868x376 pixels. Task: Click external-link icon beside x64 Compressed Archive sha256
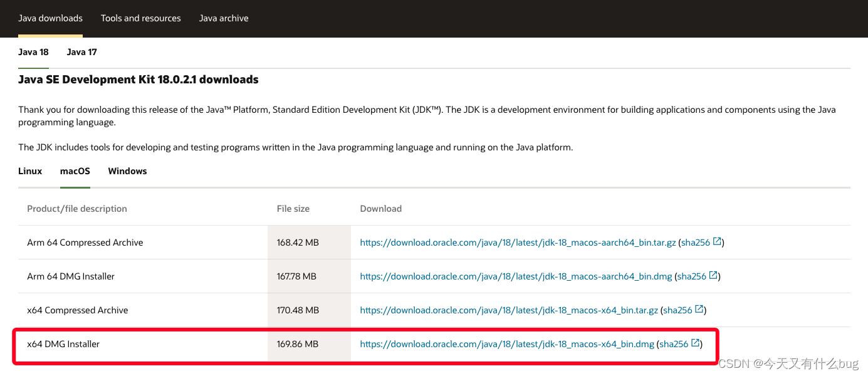pos(699,310)
